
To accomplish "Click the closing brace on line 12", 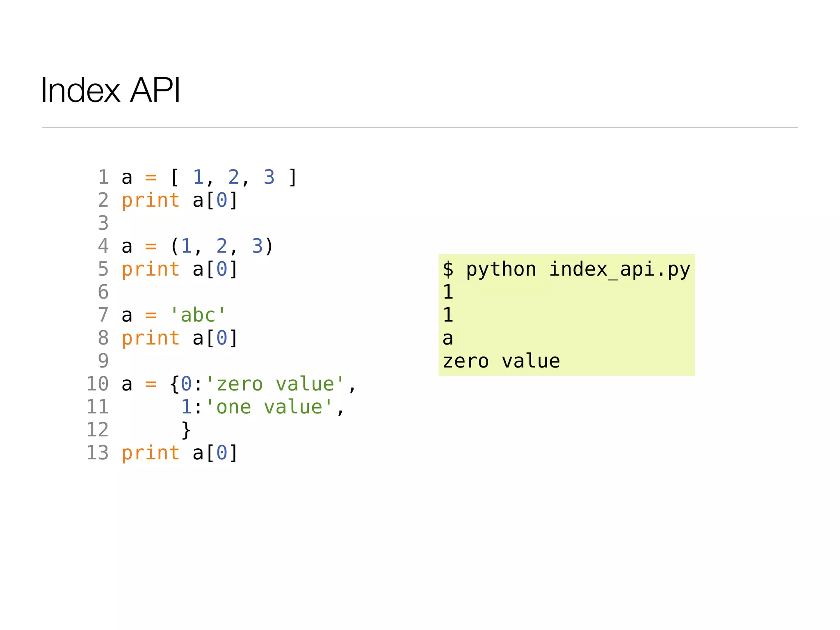I will [186, 430].
